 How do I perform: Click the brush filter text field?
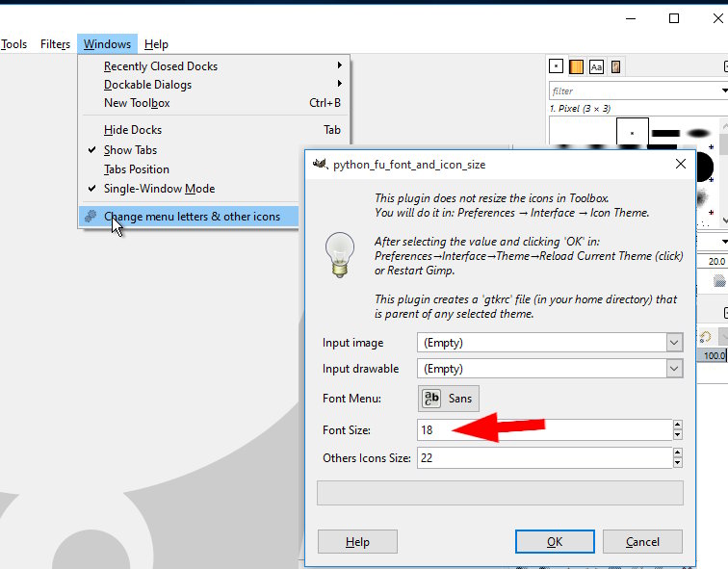[634, 91]
